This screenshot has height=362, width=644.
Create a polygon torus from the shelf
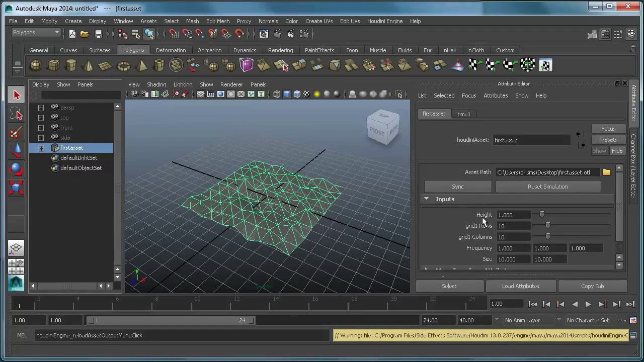click(x=123, y=65)
